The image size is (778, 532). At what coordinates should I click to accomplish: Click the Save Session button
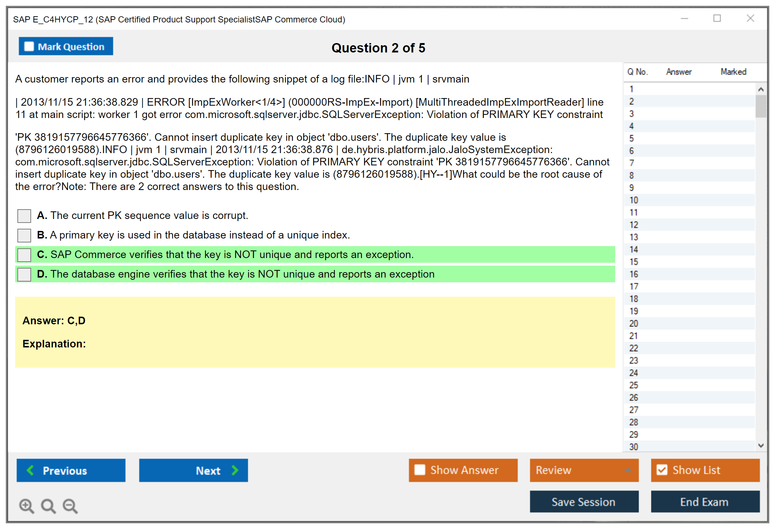tap(584, 502)
